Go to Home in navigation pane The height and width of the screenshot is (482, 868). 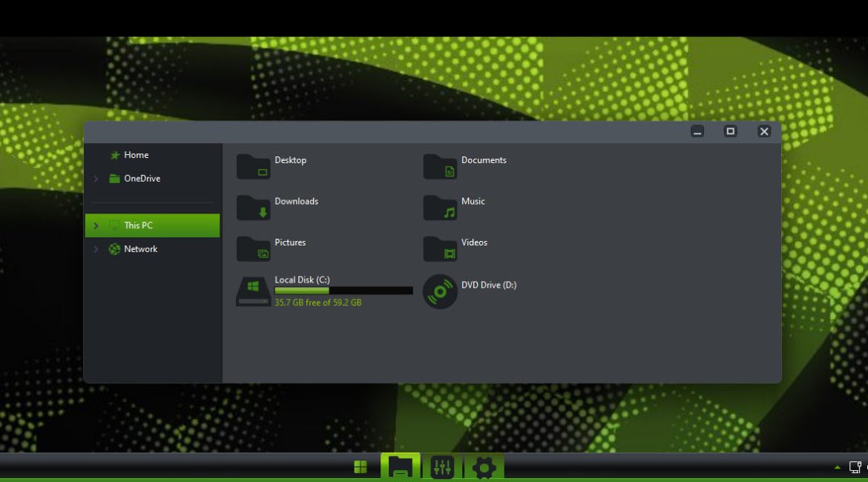pyautogui.click(x=136, y=155)
